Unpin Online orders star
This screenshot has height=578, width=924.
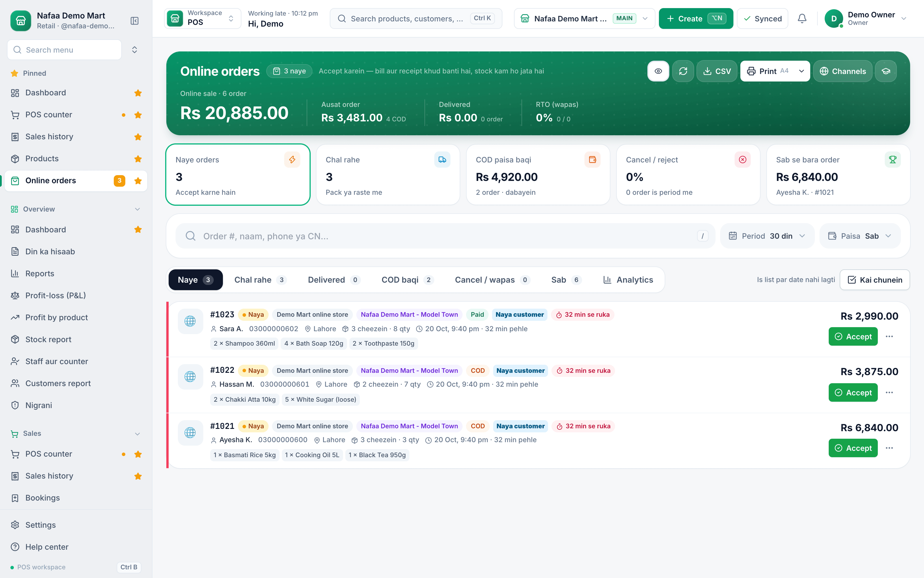pyautogui.click(x=138, y=181)
